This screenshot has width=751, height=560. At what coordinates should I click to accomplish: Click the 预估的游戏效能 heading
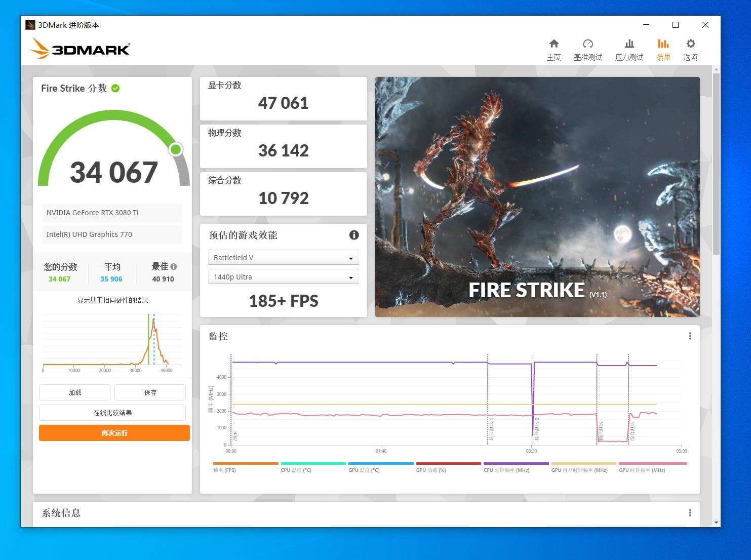pos(243,235)
